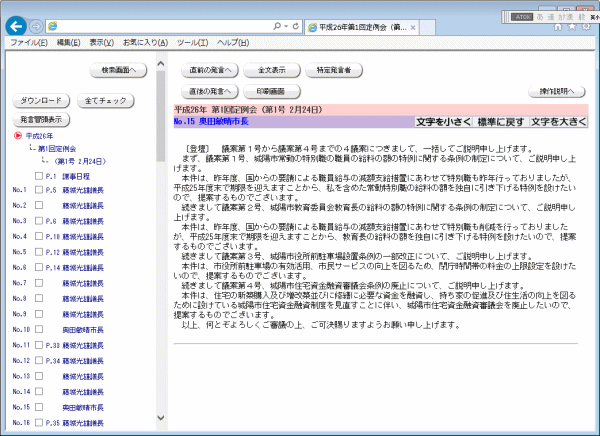Click the 特定発言者 button
The height and width of the screenshot is (436, 600).
(334, 70)
